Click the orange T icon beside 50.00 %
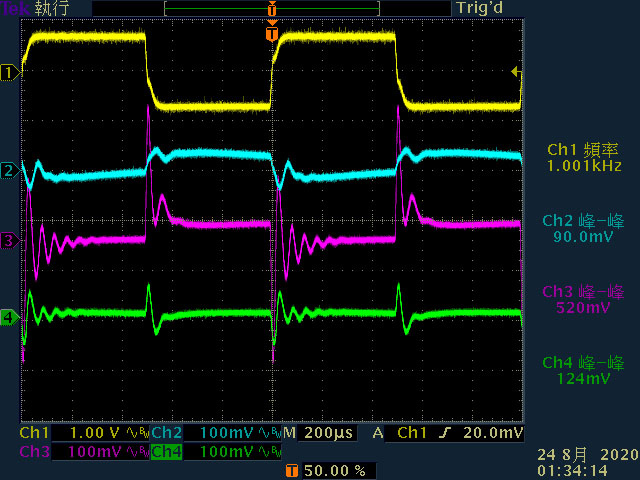Screen dimensions: 640x480 pyautogui.click(x=291, y=471)
